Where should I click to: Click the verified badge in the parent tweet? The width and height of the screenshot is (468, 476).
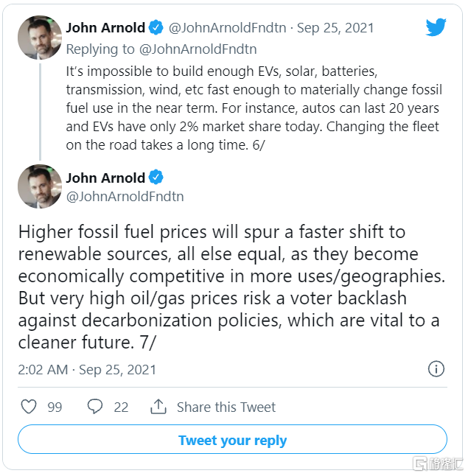[156, 28]
